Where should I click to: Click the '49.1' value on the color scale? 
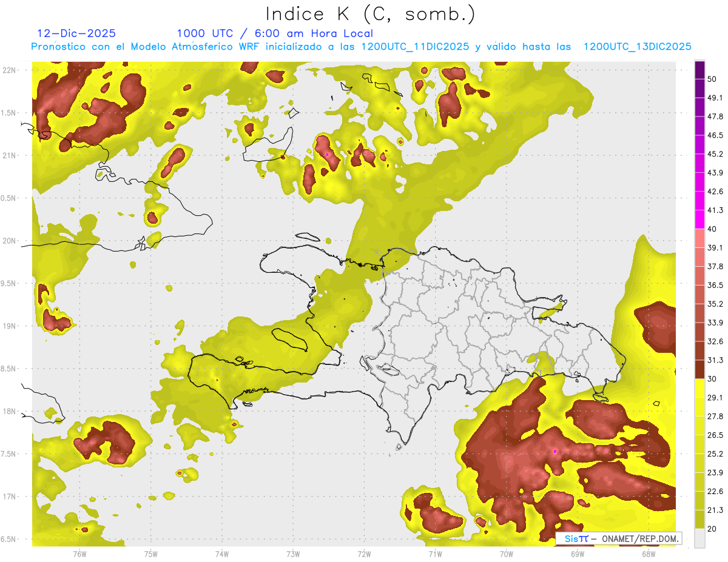715,98
